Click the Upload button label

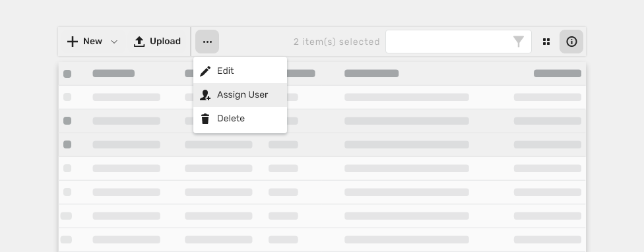(165, 42)
